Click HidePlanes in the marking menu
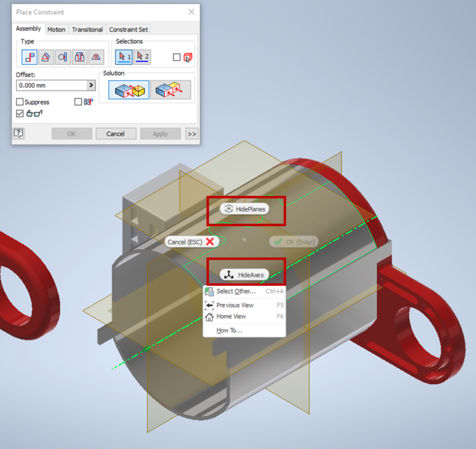Viewport: 476px width, 449px height. pos(244,209)
